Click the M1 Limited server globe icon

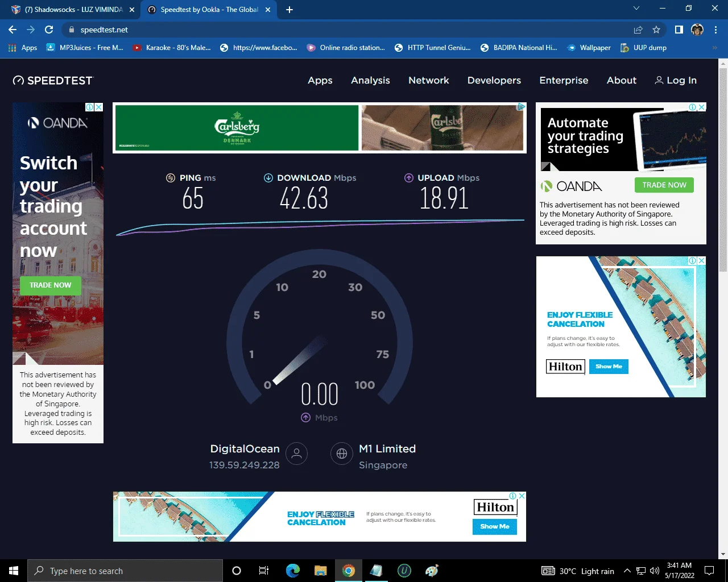click(342, 454)
